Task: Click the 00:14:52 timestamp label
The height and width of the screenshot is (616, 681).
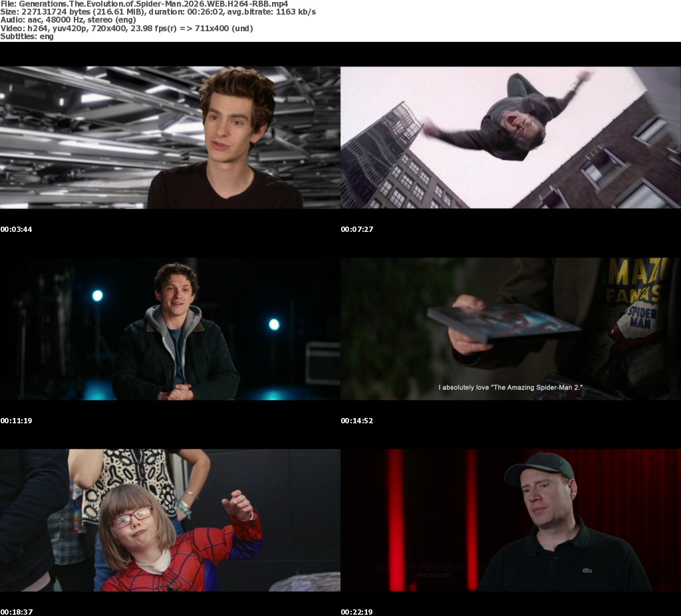Action: [357, 421]
